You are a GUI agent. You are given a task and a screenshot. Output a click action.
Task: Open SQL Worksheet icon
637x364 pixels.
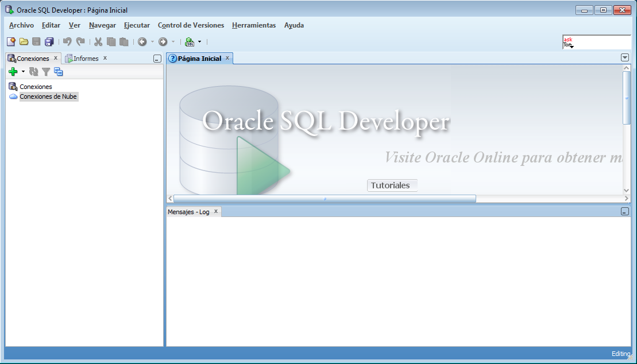[190, 41]
